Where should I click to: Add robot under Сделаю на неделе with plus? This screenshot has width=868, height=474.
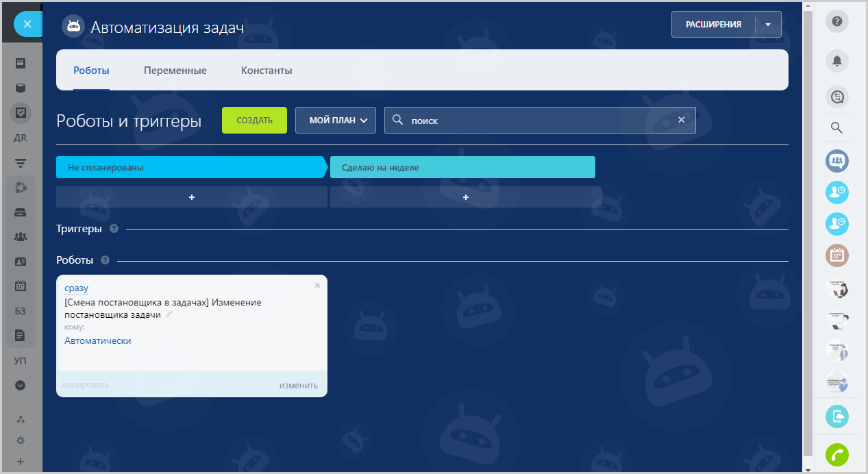click(x=466, y=197)
